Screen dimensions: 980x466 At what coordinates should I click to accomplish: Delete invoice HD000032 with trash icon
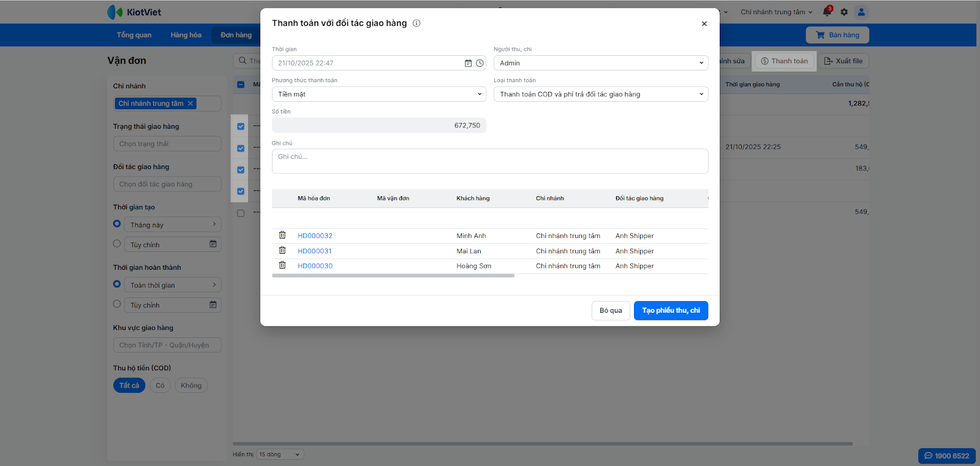click(x=282, y=235)
